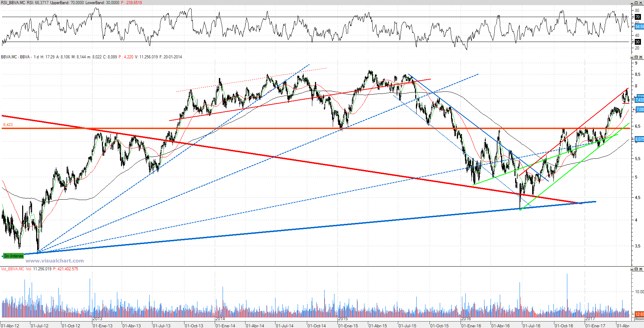Click the blue 54,58 RSI value tag
The height and width of the screenshot is (328, 644).
coord(639,26)
